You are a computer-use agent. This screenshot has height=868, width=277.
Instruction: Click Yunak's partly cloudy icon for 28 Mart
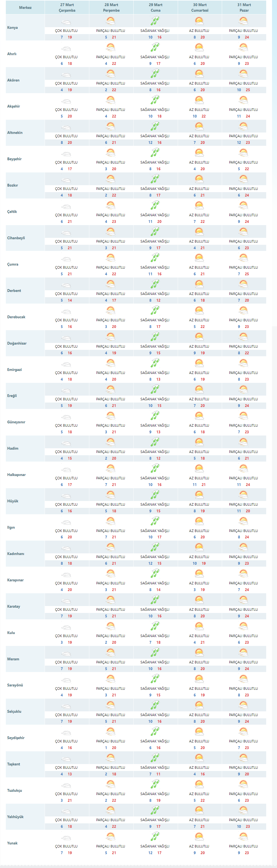click(x=111, y=837)
